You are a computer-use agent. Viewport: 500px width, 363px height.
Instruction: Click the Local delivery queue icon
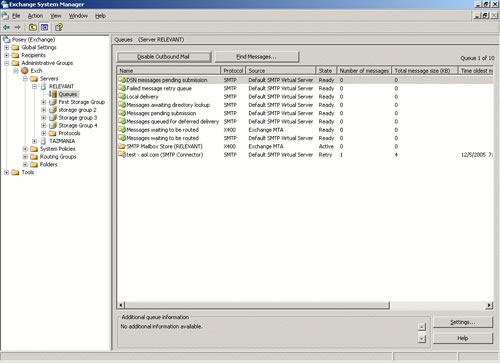point(122,97)
